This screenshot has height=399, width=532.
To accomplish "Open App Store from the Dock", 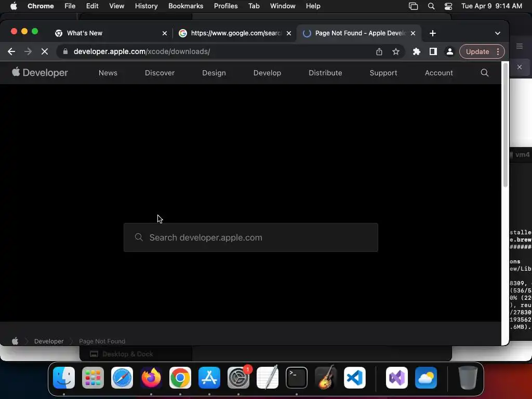I will point(209,378).
